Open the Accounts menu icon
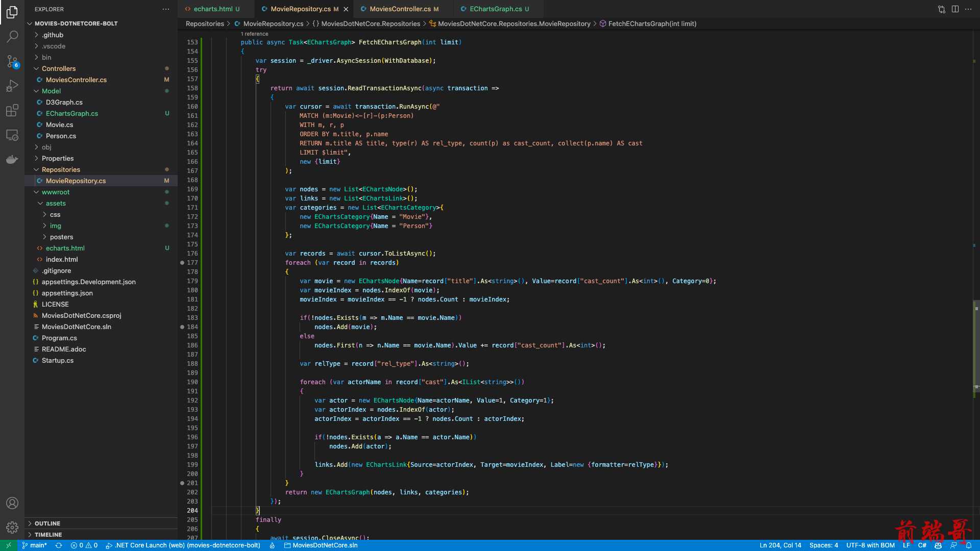Screen dimensions: 980x551 12,503
